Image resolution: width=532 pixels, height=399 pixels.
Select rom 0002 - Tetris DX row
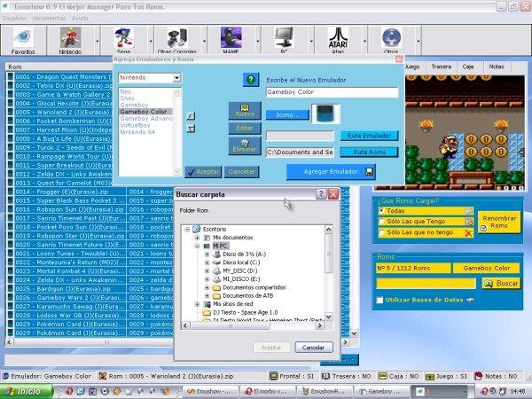tap(64, 86)
